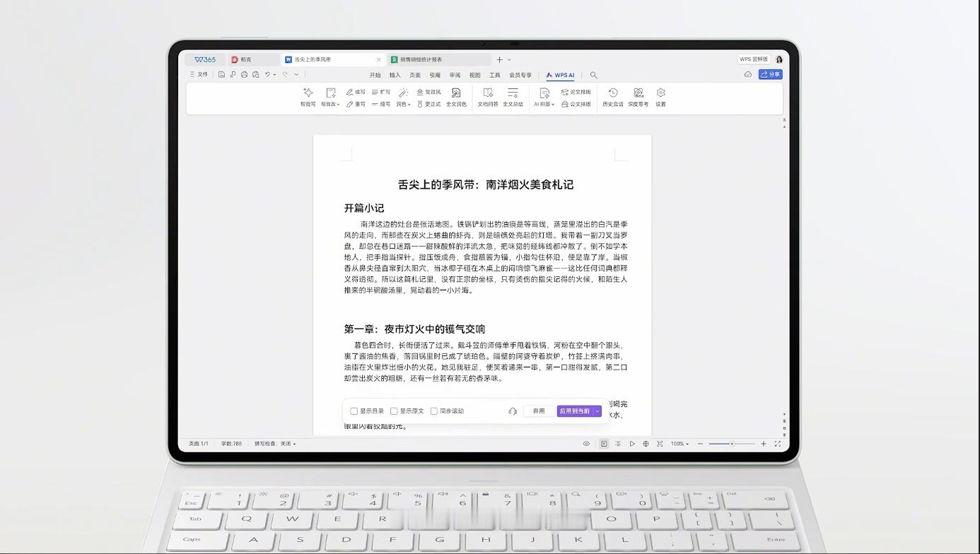This screenshot has width=980, height=554.
Task: Add a new tab with plus
Action: coord(499,59)
